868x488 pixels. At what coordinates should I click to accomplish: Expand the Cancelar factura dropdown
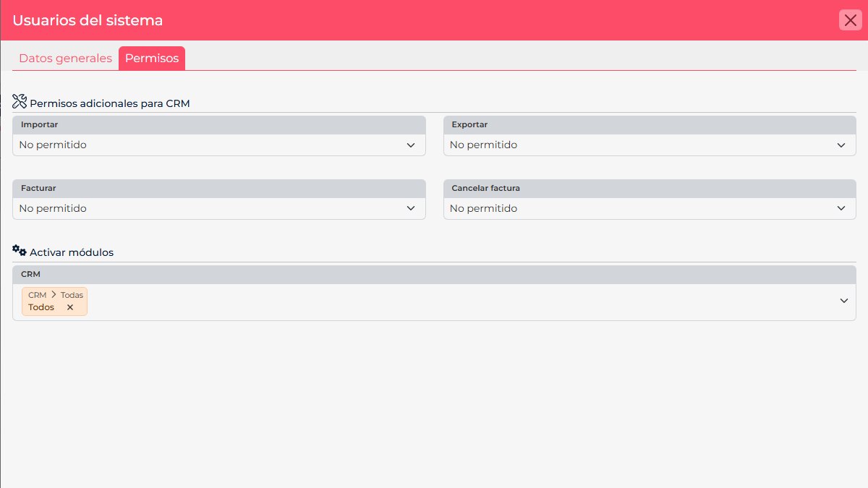point(650,209)
